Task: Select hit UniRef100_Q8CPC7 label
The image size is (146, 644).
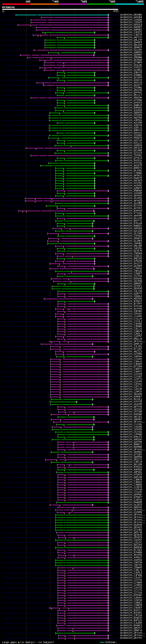Action: pyautogui.click(x=131, y=628)
